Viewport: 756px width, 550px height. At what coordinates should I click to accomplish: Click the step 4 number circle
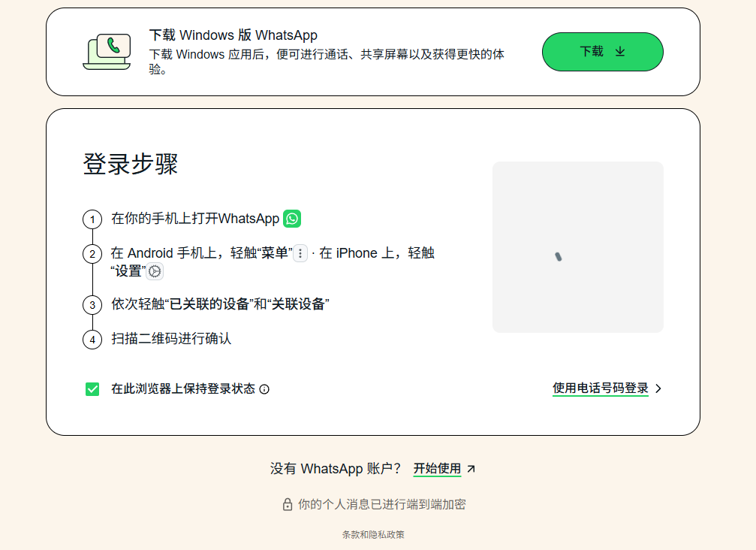(x=92, y=340)
